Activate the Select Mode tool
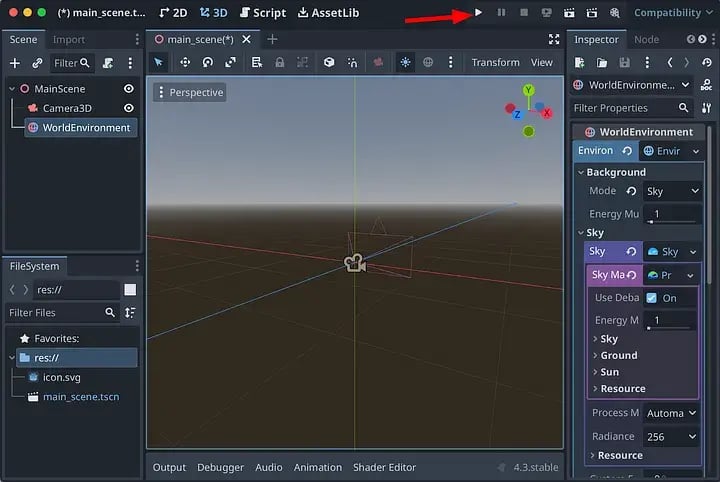 (x=158, y=62)
